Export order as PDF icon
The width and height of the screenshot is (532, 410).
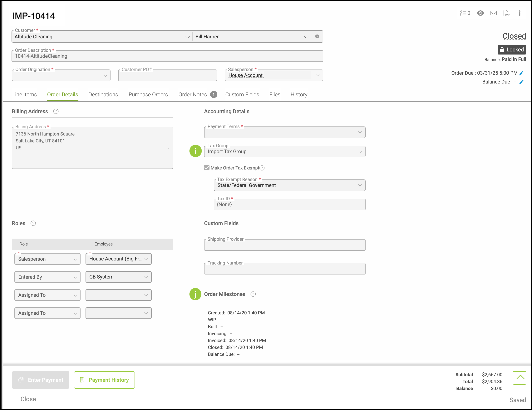coord(506,13)
